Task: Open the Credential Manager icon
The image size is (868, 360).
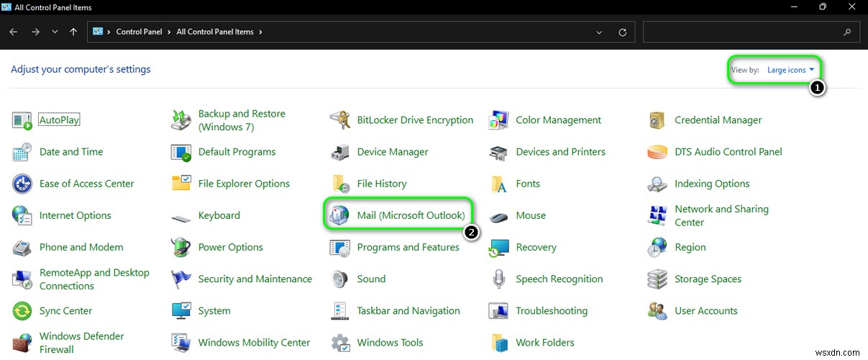Action: tap(658, 120)
